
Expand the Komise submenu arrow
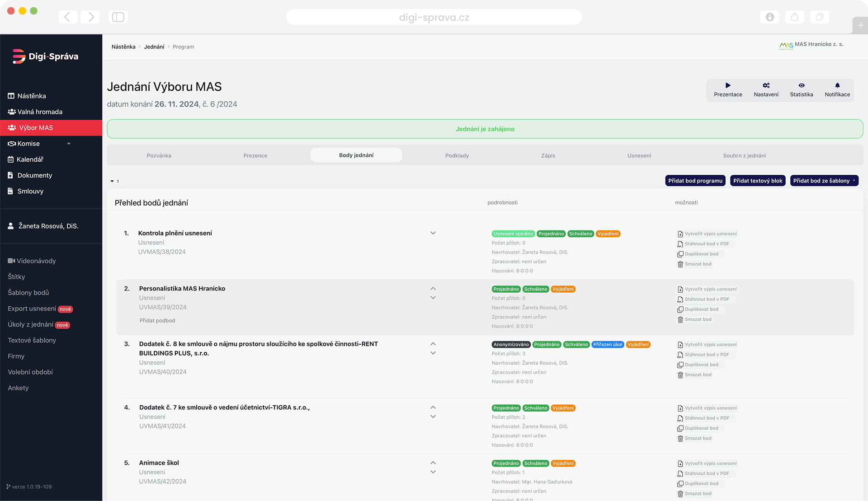coord(69,144)
